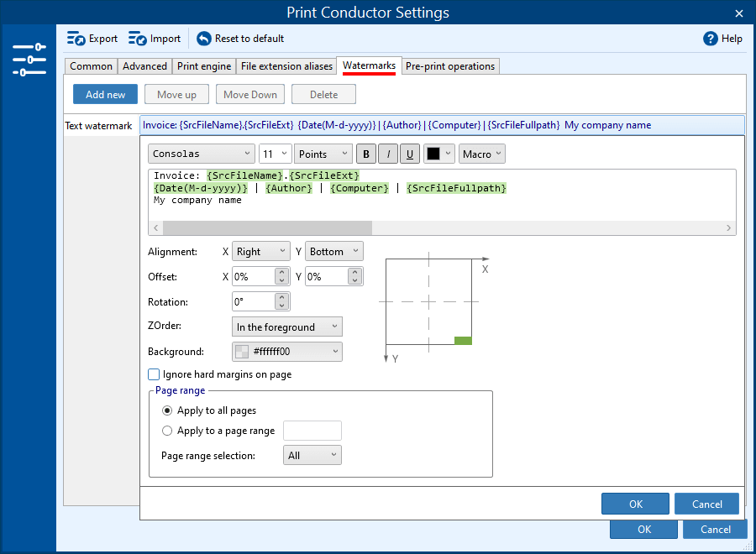Toggle Underline formatting button

pyautogui.click(x=410, y=154)
